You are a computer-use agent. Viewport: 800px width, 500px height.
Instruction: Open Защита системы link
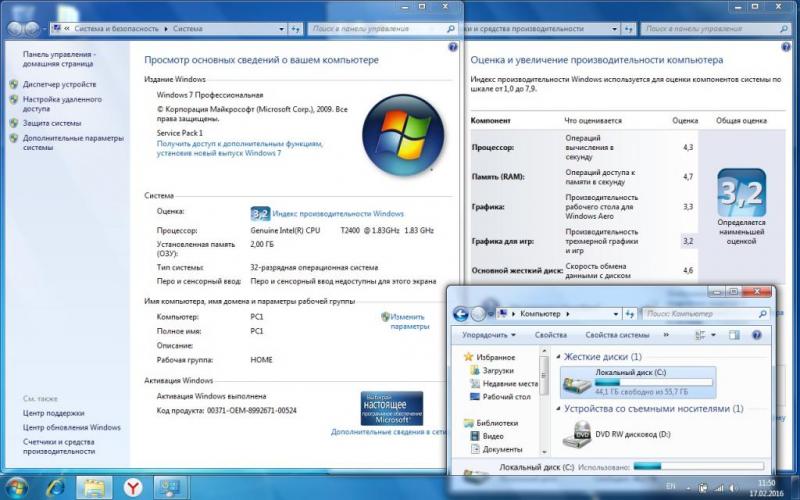pos(52,123)
